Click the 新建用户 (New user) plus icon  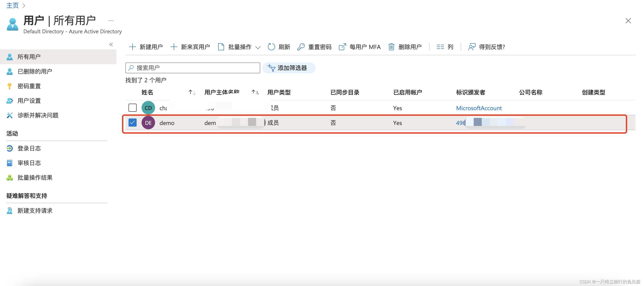coord(132,47)
